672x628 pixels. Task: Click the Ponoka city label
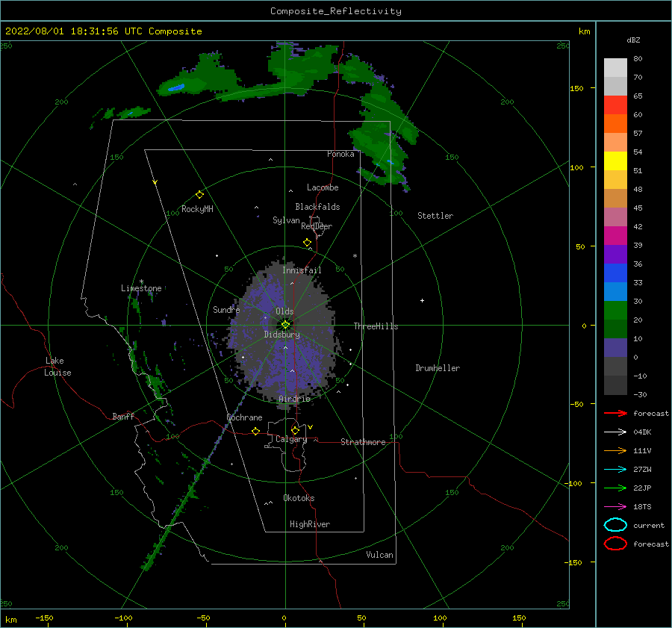(x=340, y=154)
